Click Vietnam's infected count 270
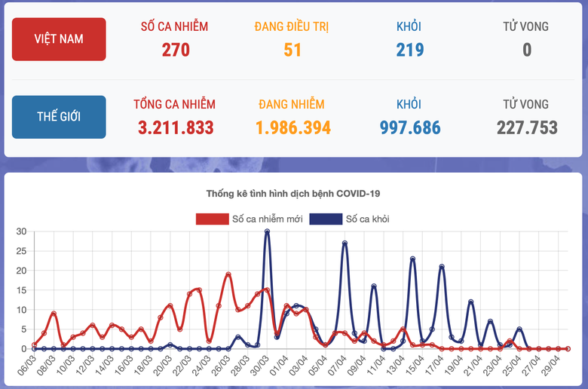 coord(175,50)
